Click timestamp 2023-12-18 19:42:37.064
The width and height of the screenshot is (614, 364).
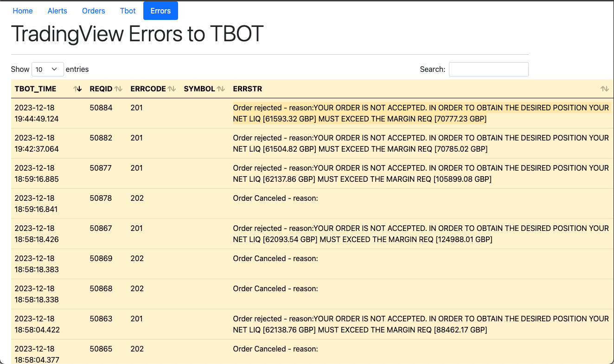click(x=37, y=143)
